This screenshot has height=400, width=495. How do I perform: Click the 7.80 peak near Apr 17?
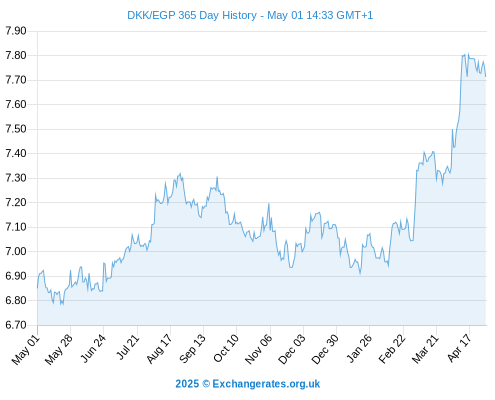tap(468, 54)
